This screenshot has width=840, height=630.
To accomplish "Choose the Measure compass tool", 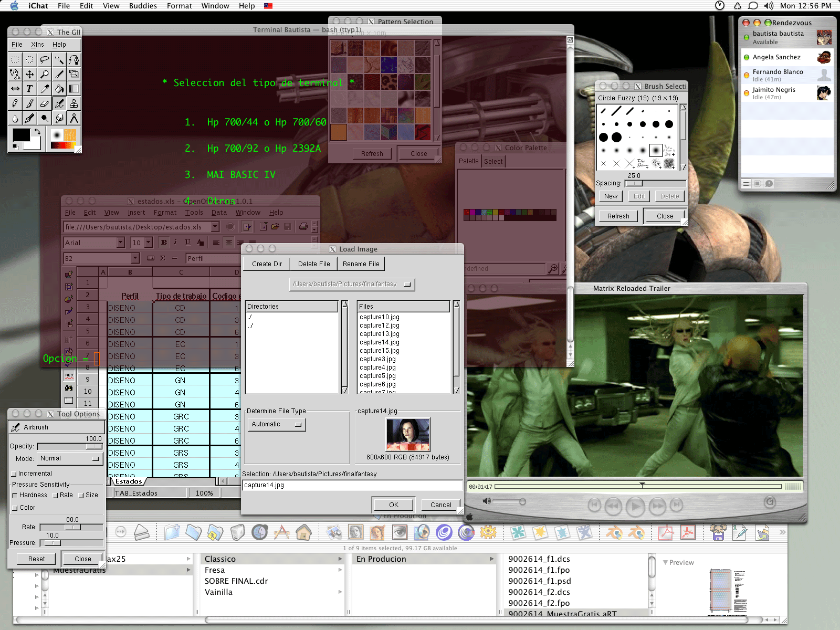I will coord(74,118).
